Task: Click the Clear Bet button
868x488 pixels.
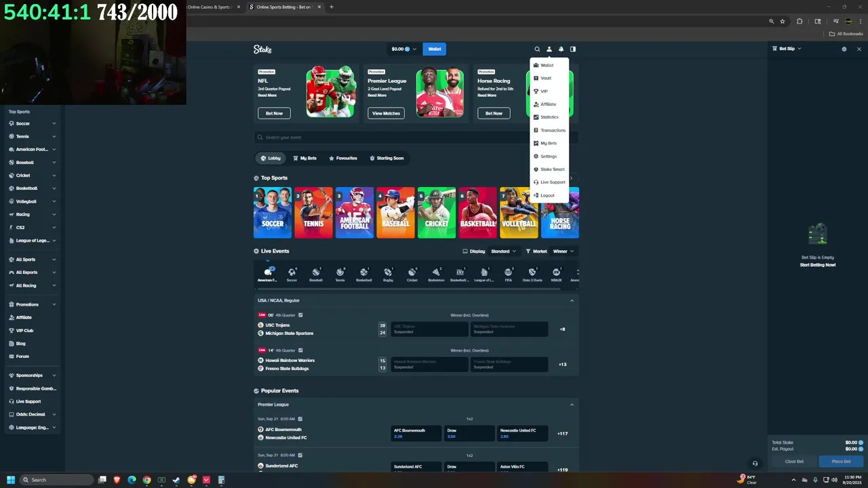Action: pos(794,462)
